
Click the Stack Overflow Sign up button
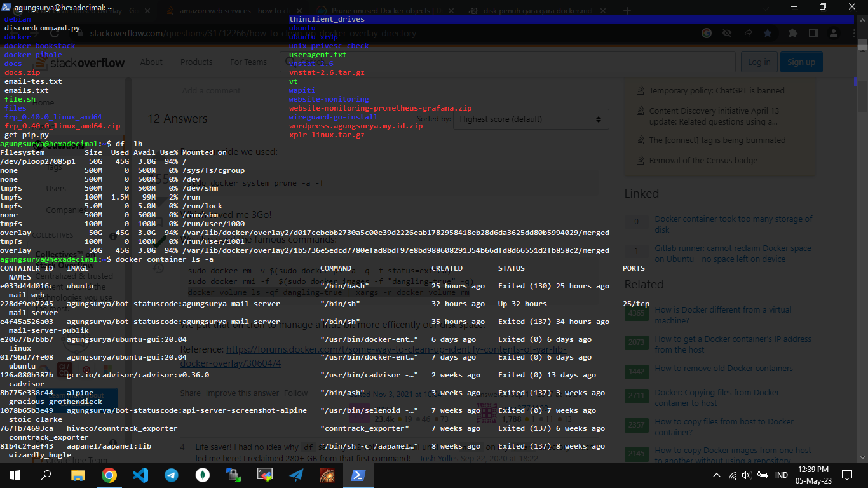801,62
